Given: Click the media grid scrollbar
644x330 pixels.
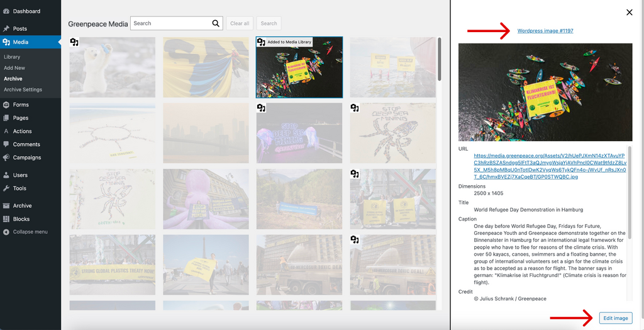Looking at the screenshot, I should coord(440,59).
